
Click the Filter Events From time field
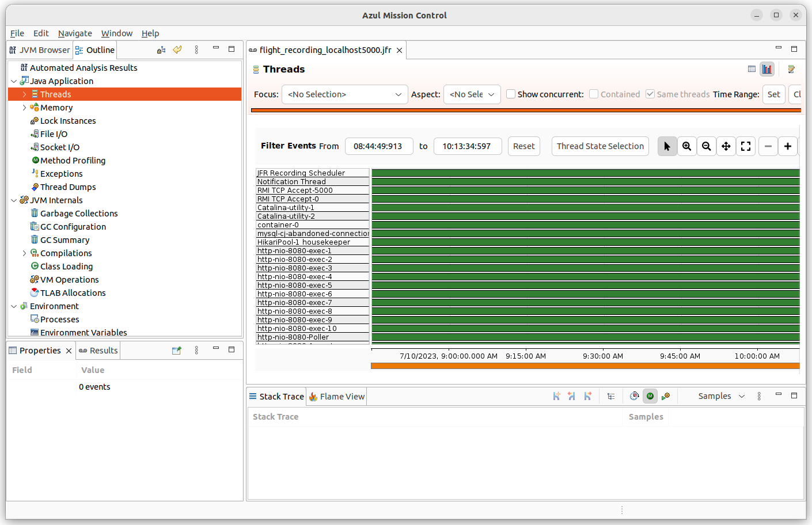click(378, 146)
